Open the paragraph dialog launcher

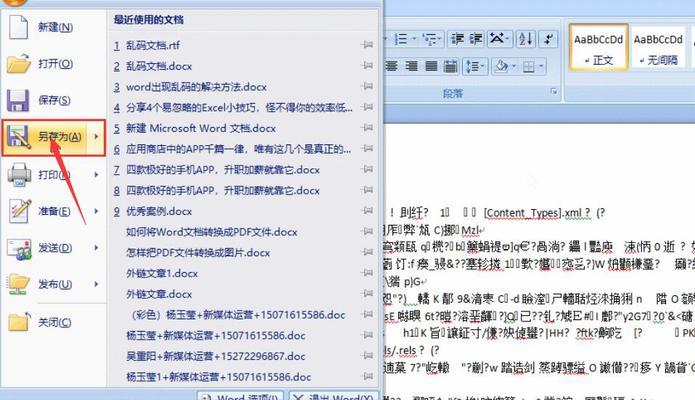[x=554, y=91]
